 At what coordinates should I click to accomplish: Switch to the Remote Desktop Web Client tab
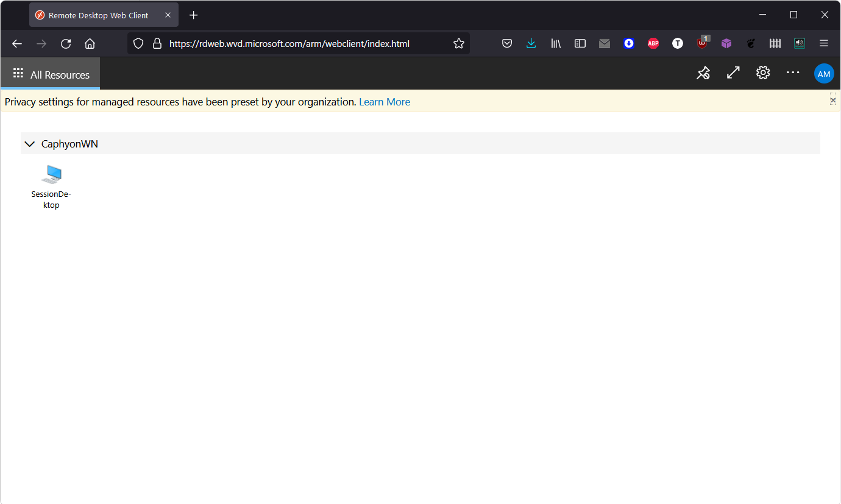click(x=98, y=15)
